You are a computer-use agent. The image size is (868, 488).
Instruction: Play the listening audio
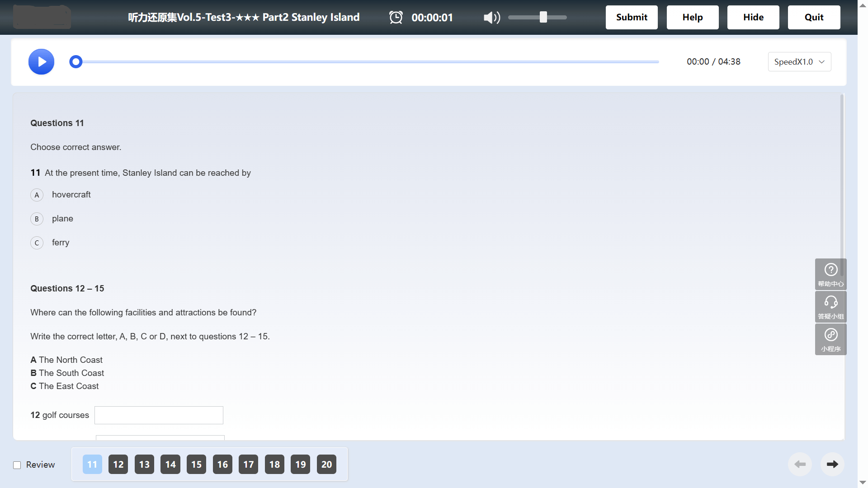[x=41, y=61]
